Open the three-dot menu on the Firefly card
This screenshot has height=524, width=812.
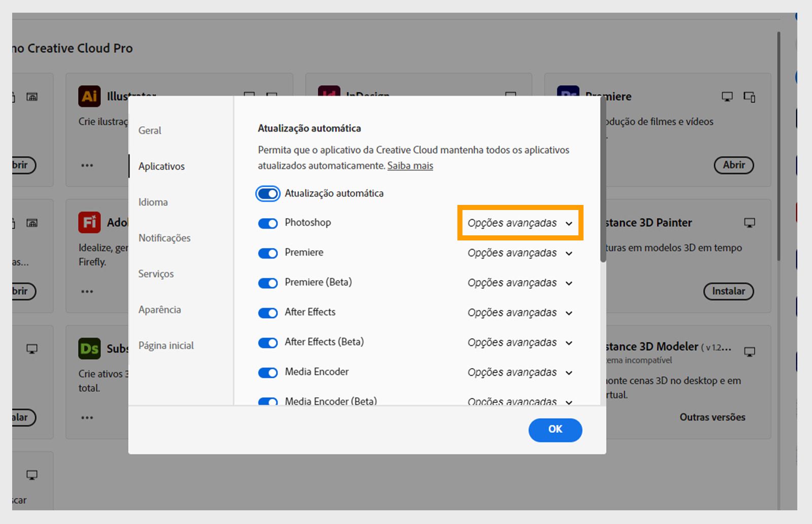[87, 292]
